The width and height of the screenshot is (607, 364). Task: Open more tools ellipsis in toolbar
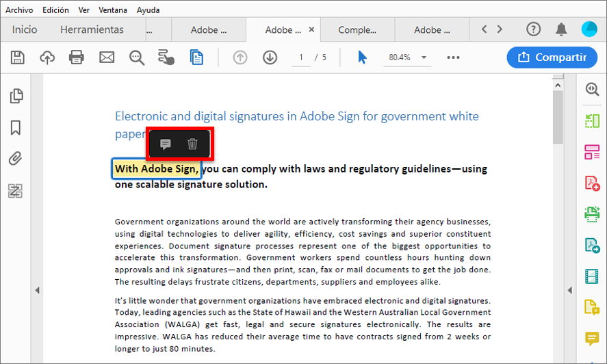[453, 57]
